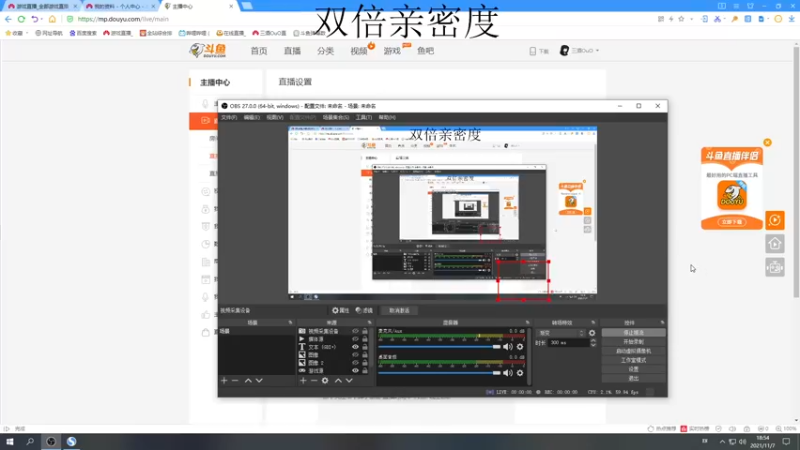Open the 工具(T) menu in OBS

[363, 117]
